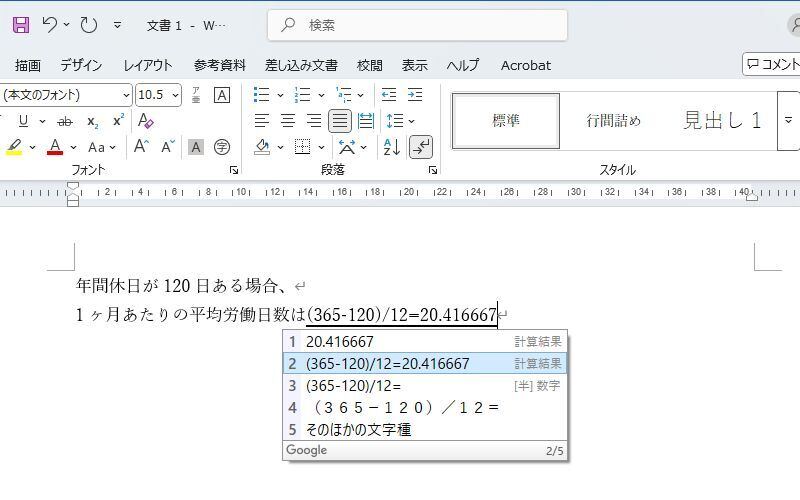The width and height of the screenshot is (800, 500).
Task: Open underline style dropdown arrow
Action: click(42, 121)
